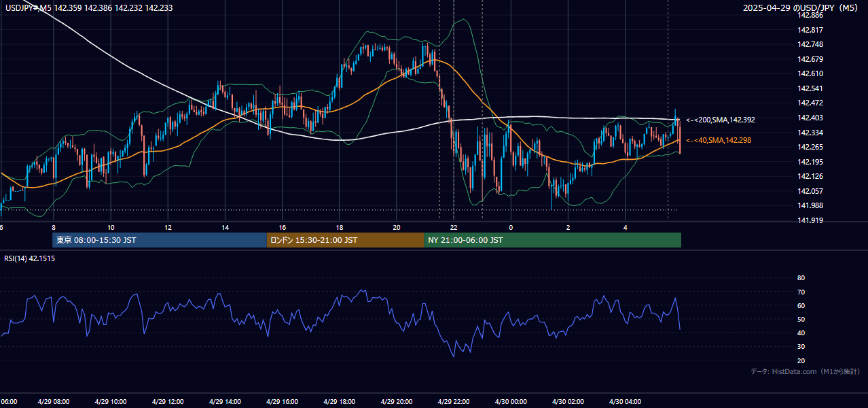Click hour label 14 under the price chart
868x408 pixels.
[x=225, y=228]
